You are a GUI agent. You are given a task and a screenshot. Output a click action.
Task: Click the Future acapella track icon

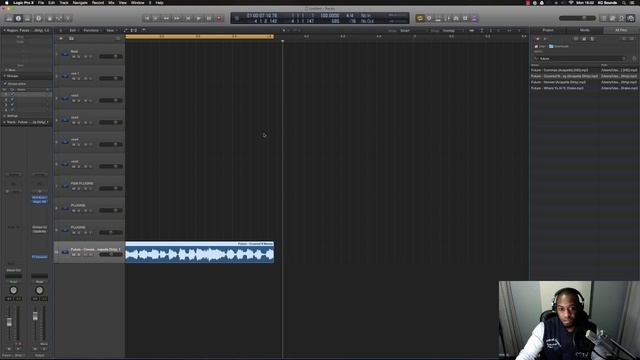click(x=65, y=252)
